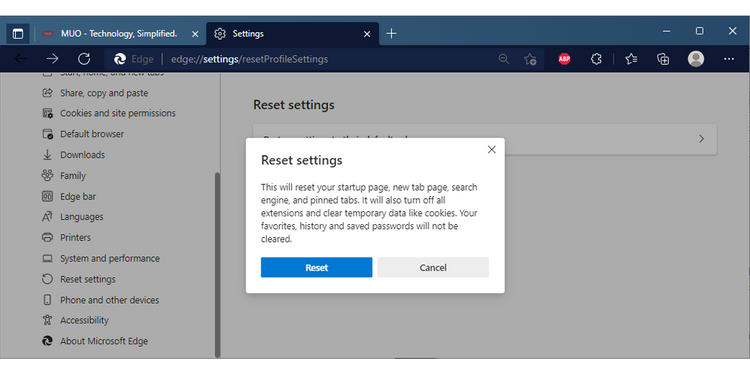The height and width of the screenshot is (375, 750).
Task: Go back with the back arrow
Action: tap(21, 59)
